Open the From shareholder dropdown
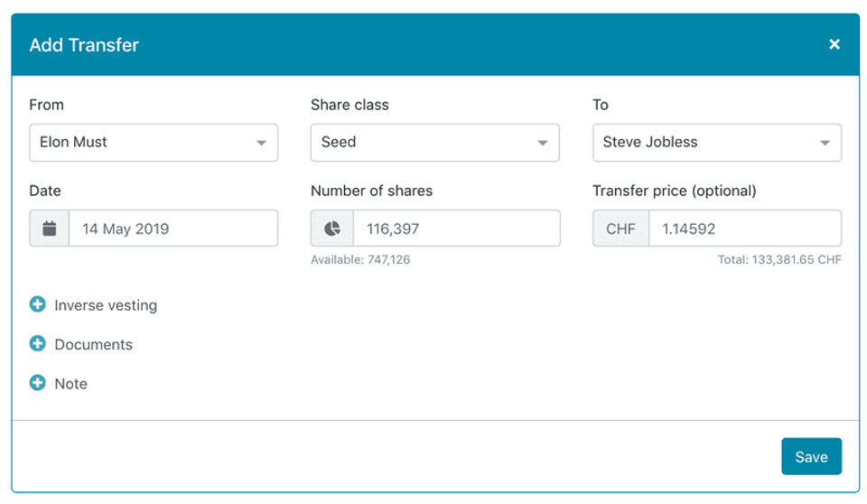This screenshot has width=867, height=504. point(154,143)
